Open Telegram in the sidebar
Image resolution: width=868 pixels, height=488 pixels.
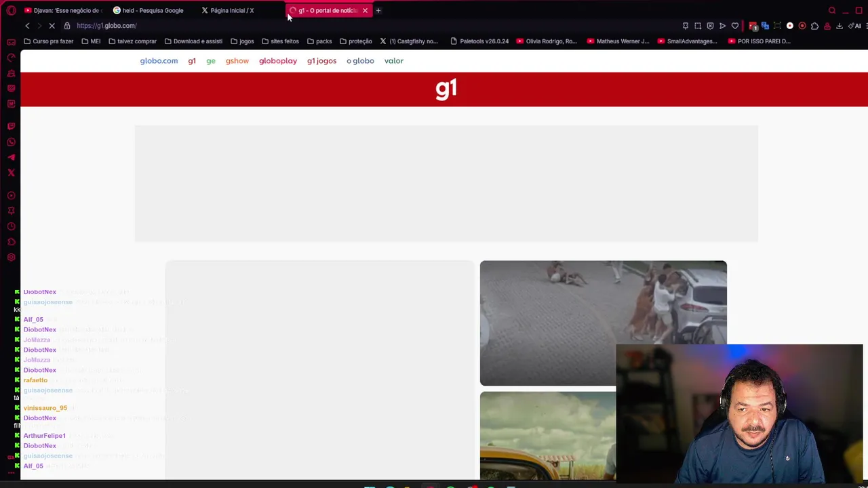pos(11,157)
